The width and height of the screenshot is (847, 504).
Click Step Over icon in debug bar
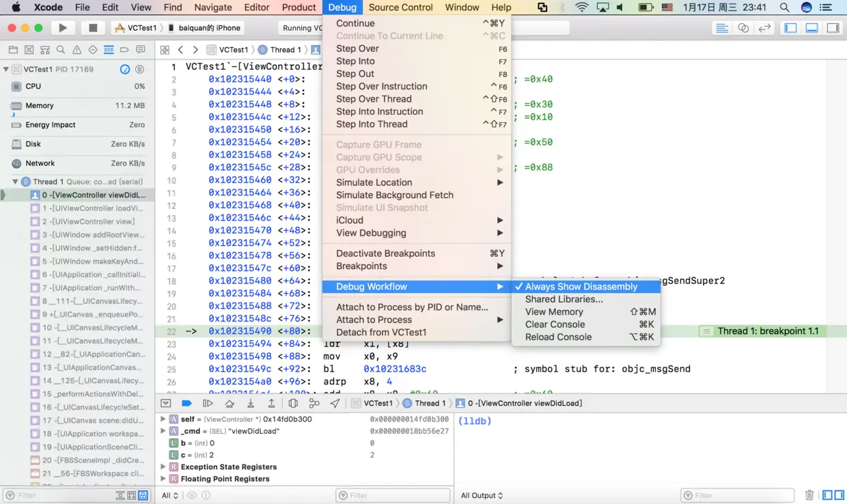click(230, 404)
